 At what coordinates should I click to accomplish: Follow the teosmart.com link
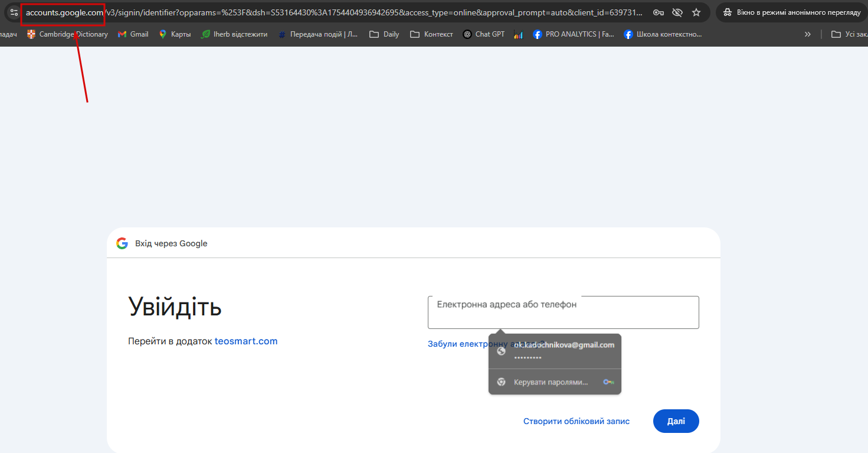(246, 341)
